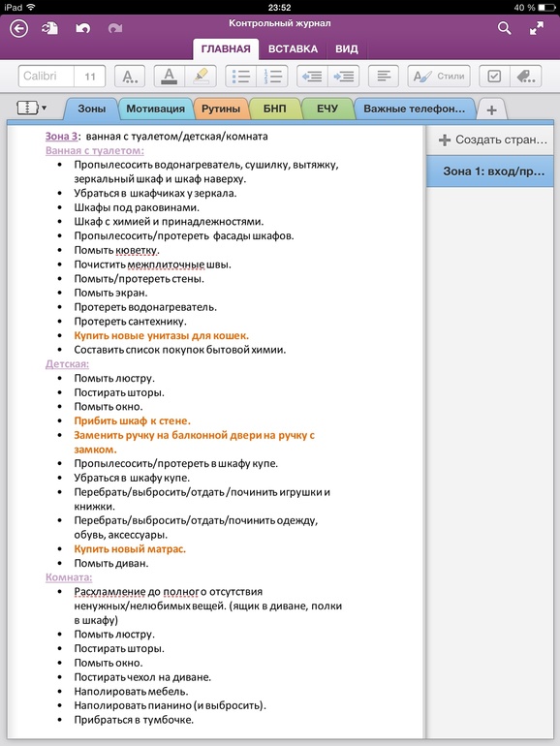Screen dimensions: 560x746
Task: Create a new page with Создать стран…
Action: tap(492, 140)
